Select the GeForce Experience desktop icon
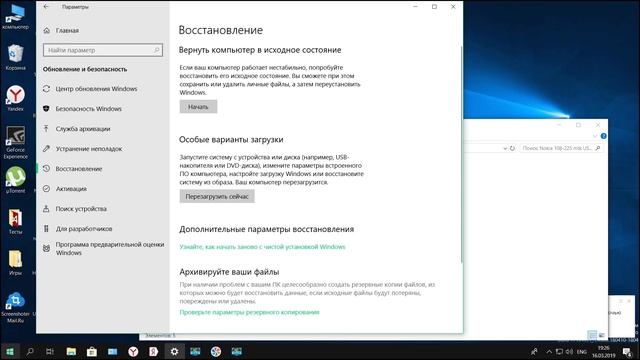 point(16,142)
